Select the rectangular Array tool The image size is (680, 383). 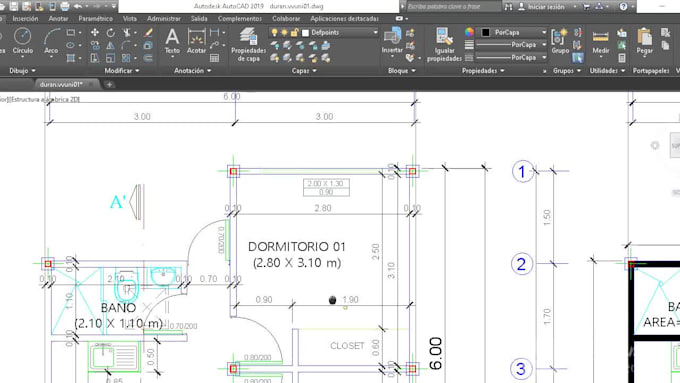[x=126, y=58]
